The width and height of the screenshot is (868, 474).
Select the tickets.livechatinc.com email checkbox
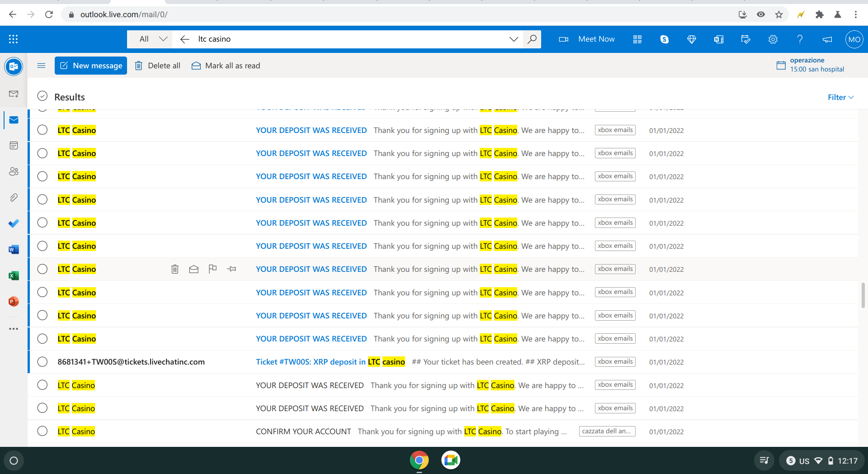(42, 362)
